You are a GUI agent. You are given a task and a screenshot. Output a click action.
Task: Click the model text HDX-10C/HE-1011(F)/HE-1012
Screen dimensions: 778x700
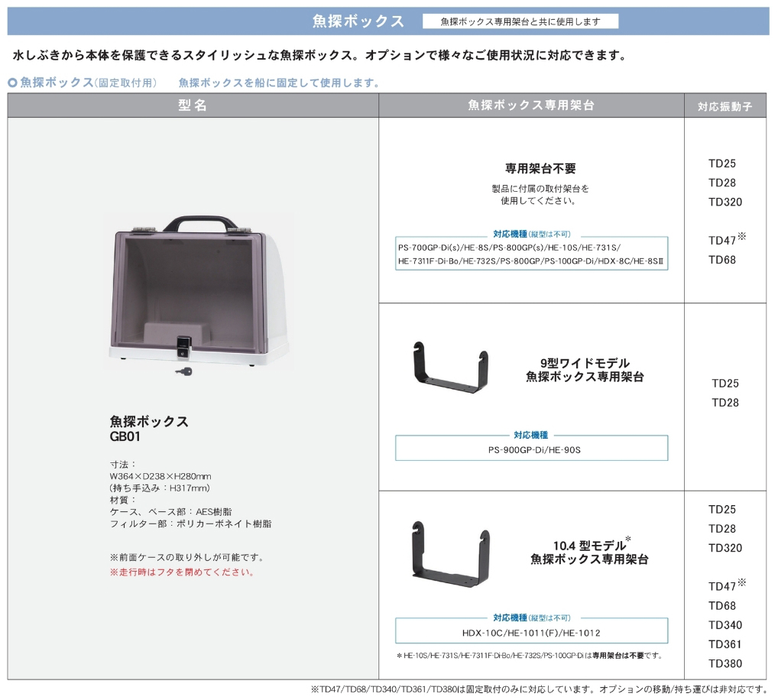[531, 634]
